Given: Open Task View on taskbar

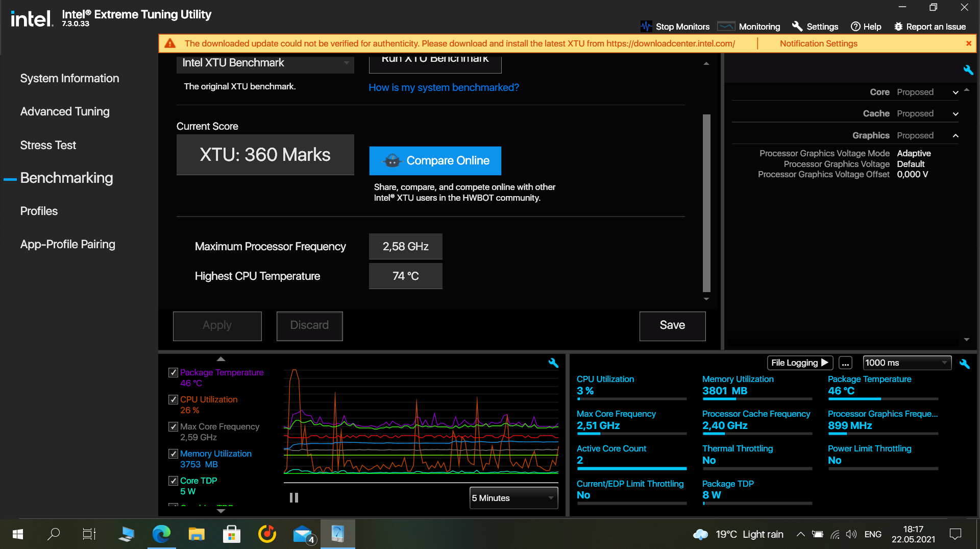Looking at the screenshot, I should 89,534.
